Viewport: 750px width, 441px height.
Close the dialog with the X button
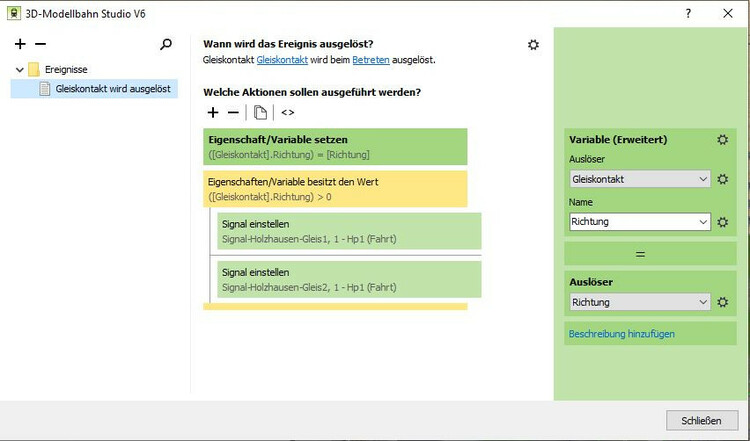click(728, 13)
